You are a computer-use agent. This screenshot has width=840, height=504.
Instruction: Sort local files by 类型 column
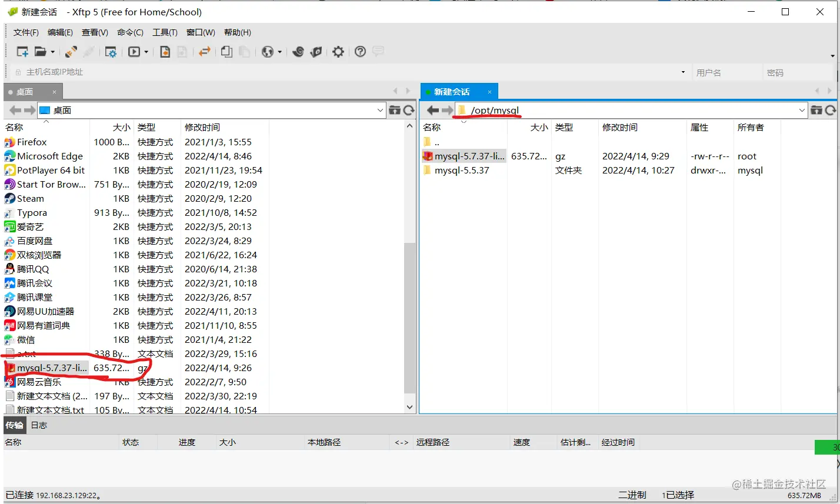coord(157,127)
